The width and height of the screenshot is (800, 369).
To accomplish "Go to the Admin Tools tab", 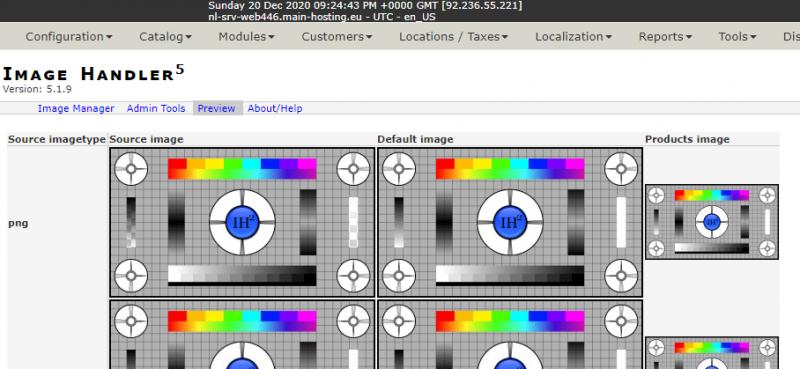I will pos(156,108).
